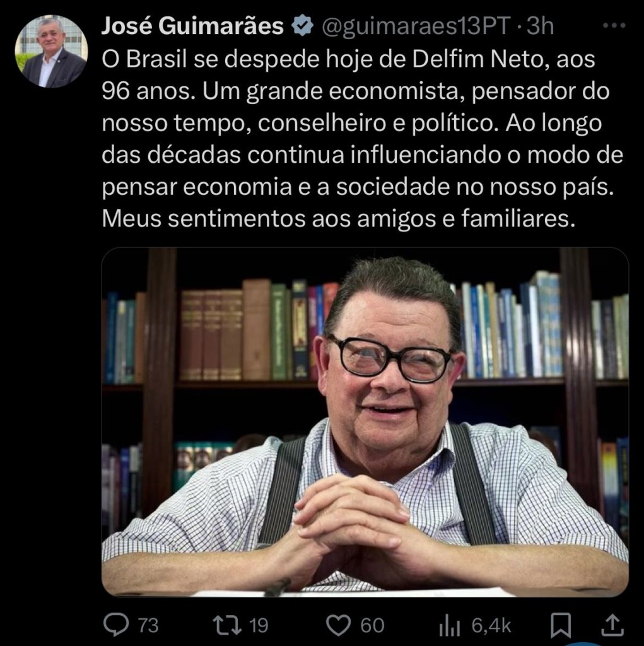The height and width of the screenshot is (646, 644).
Task: Click the 'Meus sentimentos aos amigos' text line
Action: pyautogui.click(x=338, y=218)
